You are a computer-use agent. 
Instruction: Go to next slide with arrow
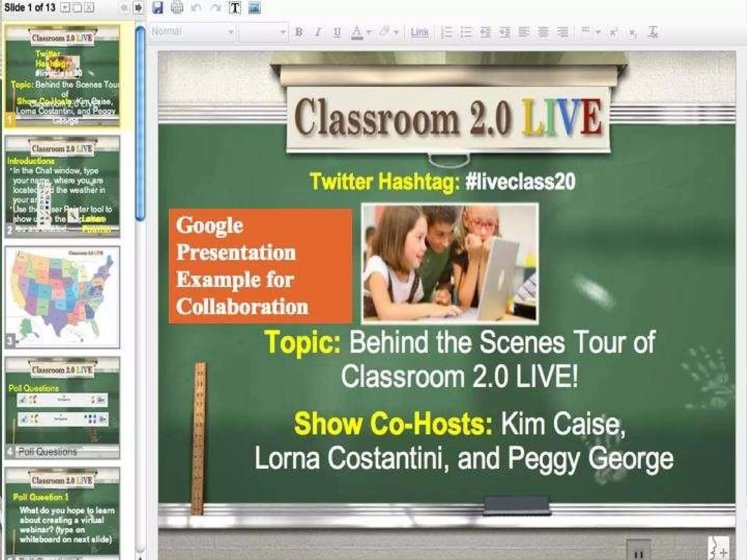138,8
